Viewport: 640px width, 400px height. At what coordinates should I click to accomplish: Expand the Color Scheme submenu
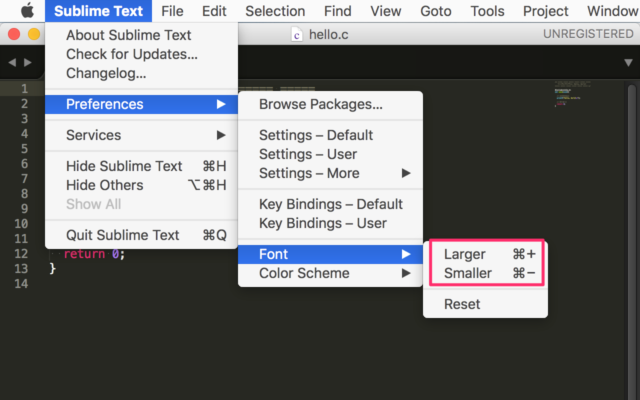coord(330,273)
